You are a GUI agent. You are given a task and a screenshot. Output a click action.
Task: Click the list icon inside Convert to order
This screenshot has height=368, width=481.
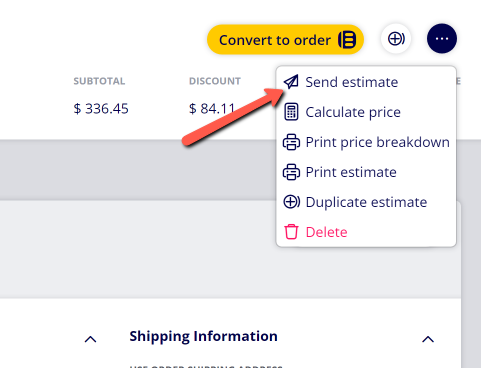347,40
